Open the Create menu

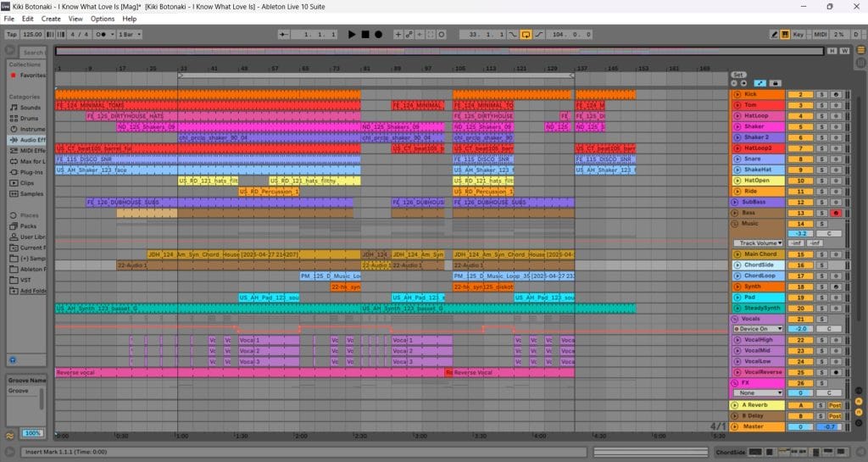51,19
